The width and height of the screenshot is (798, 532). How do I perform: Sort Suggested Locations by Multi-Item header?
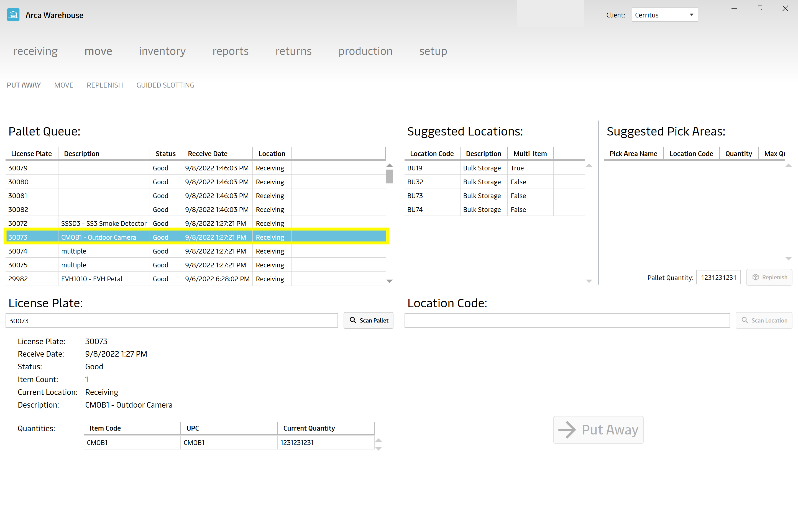530,153
